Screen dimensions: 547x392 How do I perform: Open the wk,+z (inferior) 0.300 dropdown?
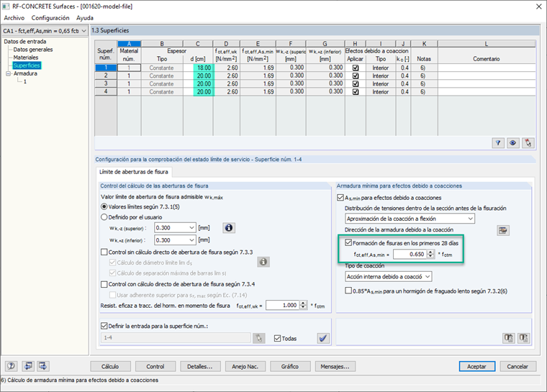tap(191, 240)
